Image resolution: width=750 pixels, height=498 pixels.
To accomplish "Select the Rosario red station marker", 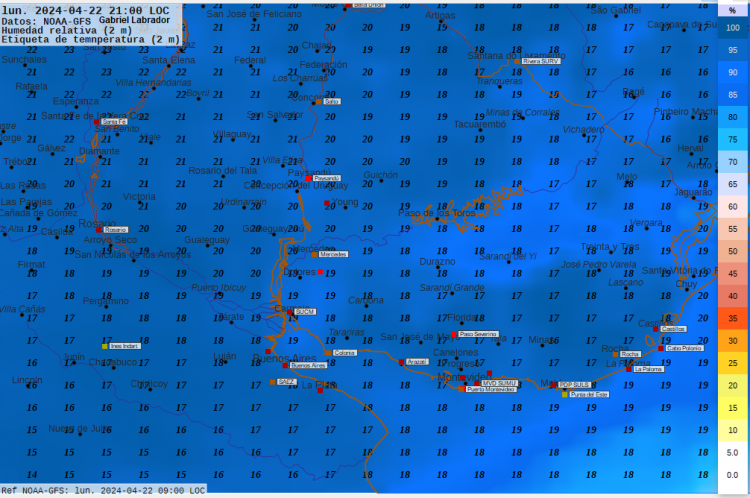I will (x=98, y=230).
